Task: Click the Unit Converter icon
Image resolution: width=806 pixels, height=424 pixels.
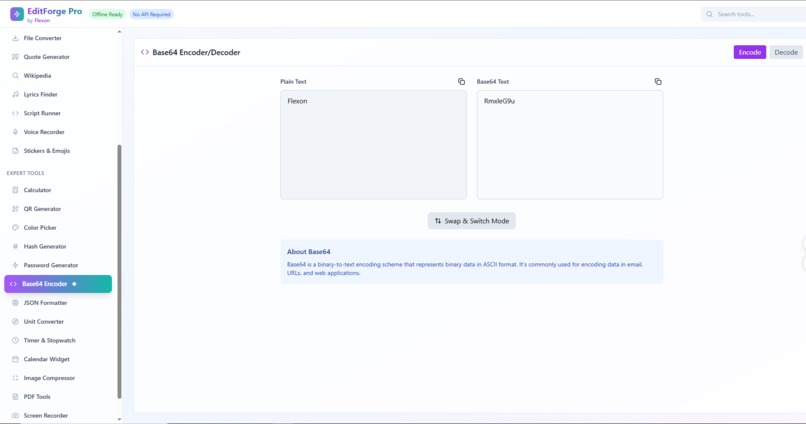Action: click(15, 322)
